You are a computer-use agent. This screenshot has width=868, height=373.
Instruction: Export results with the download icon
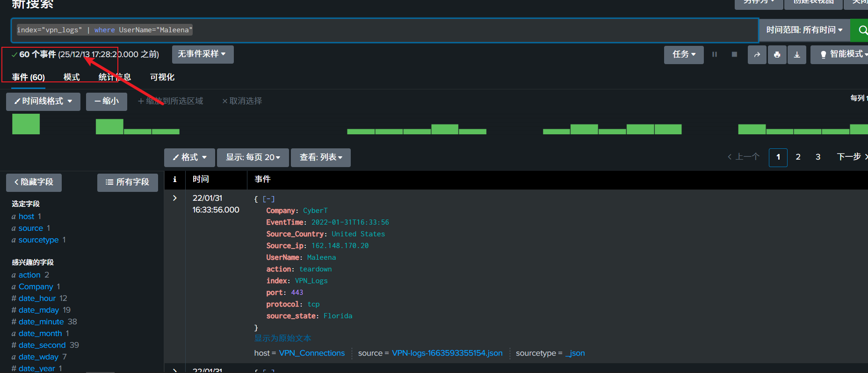[797, 55]
